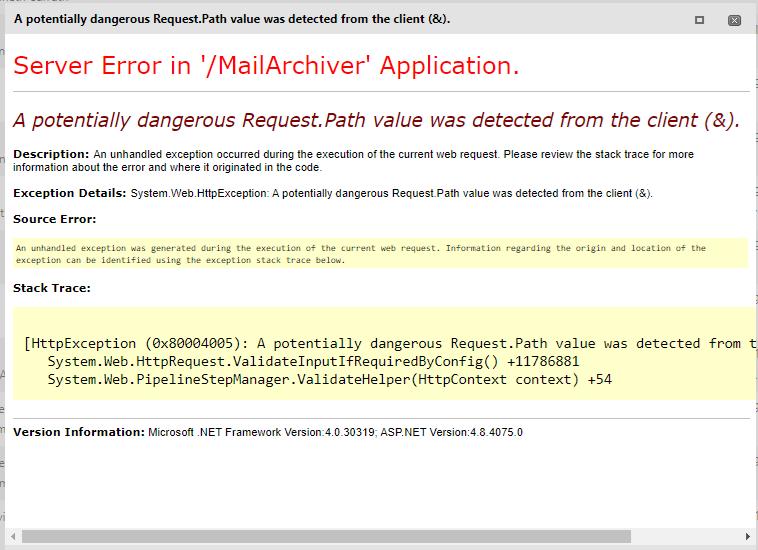Click the 'Source Error:' label
Image resolution: width=758 pixels, height=550 pixels.
[55, 219]
